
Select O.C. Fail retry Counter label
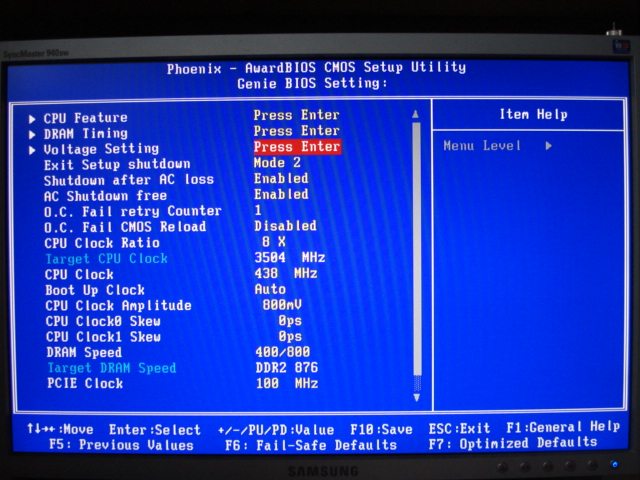133,211
